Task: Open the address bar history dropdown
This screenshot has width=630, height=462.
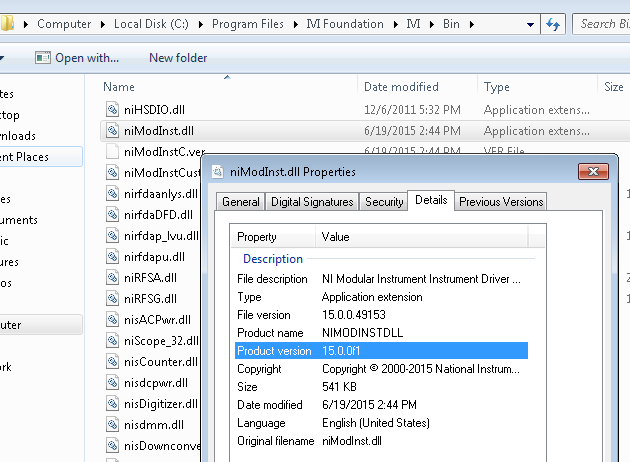Action: 530,25
